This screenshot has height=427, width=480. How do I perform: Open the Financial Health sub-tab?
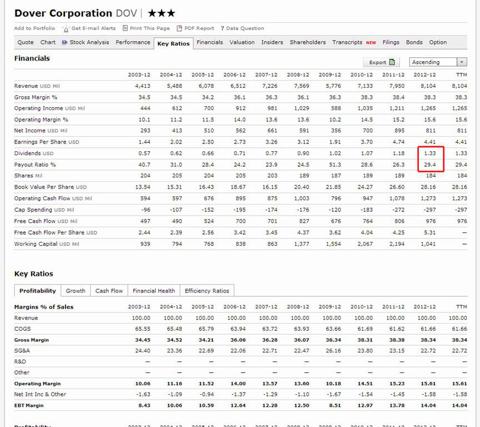(154, 291)
